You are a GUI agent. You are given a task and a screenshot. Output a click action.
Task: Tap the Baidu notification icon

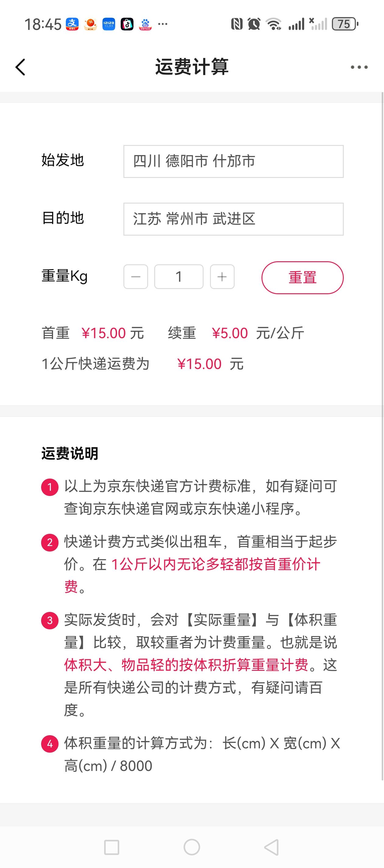pos(145,24)
